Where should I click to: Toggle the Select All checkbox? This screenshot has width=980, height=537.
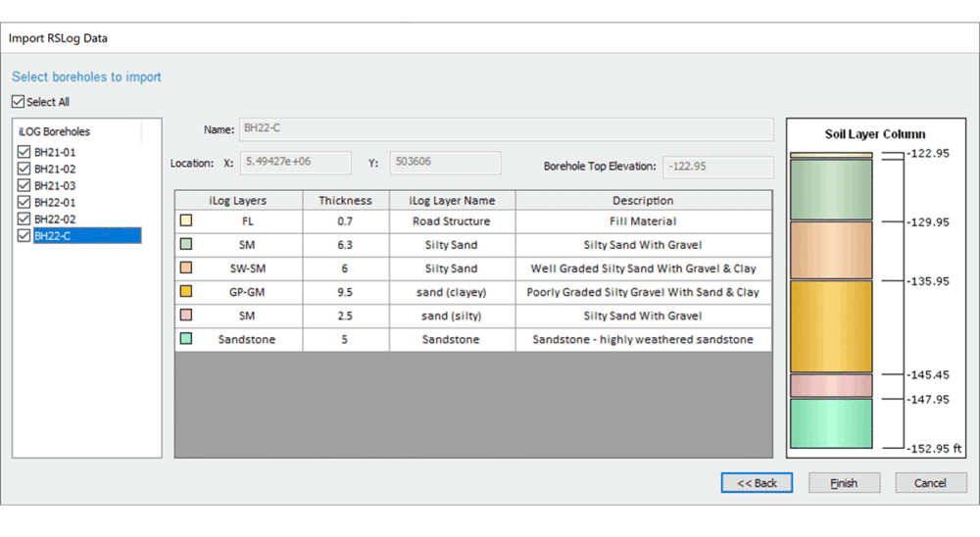coord(19,102)
